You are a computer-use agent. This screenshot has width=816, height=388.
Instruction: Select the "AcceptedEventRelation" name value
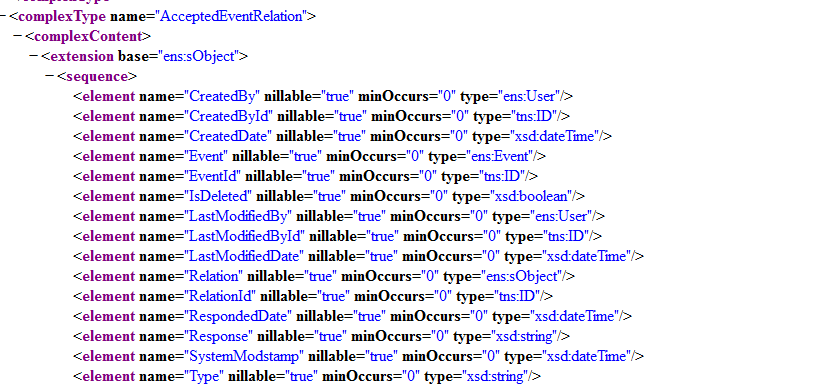click(231, 16)
